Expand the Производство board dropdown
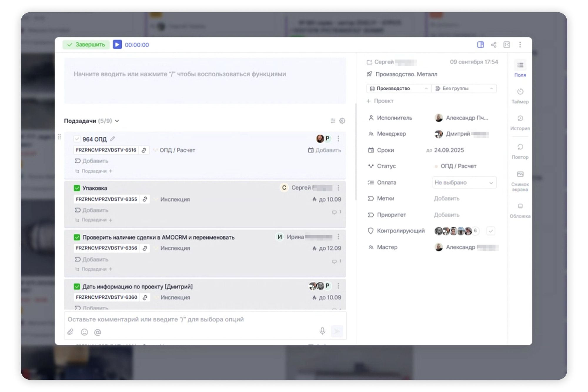Viewport: 588px width, 392px height. tap(398, 89)
